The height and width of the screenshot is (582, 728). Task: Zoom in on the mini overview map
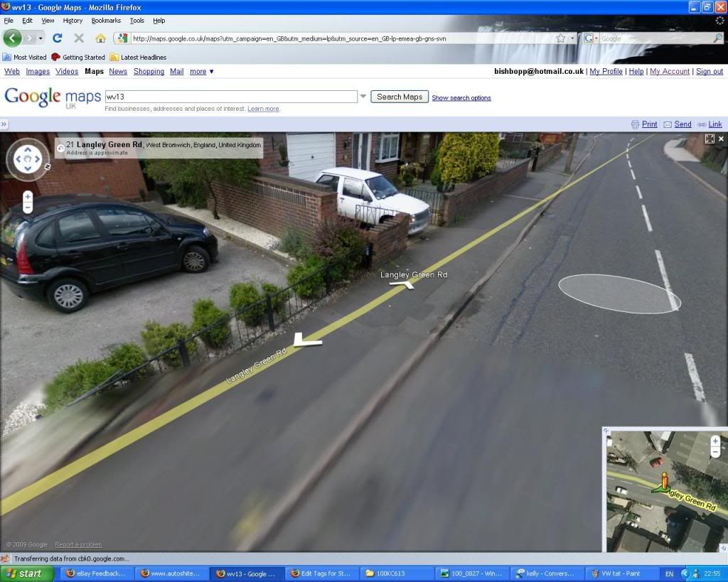point(715,441)
